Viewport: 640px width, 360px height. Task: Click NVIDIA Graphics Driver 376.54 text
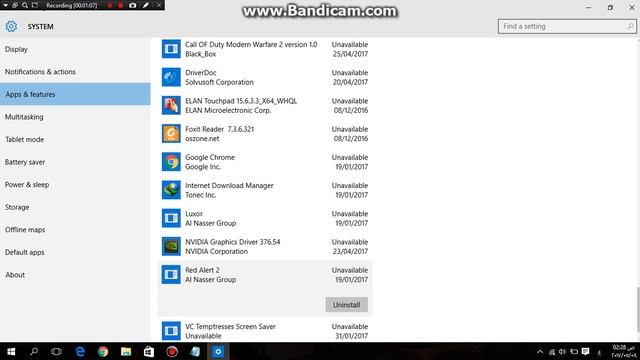(x=233, y=242)
